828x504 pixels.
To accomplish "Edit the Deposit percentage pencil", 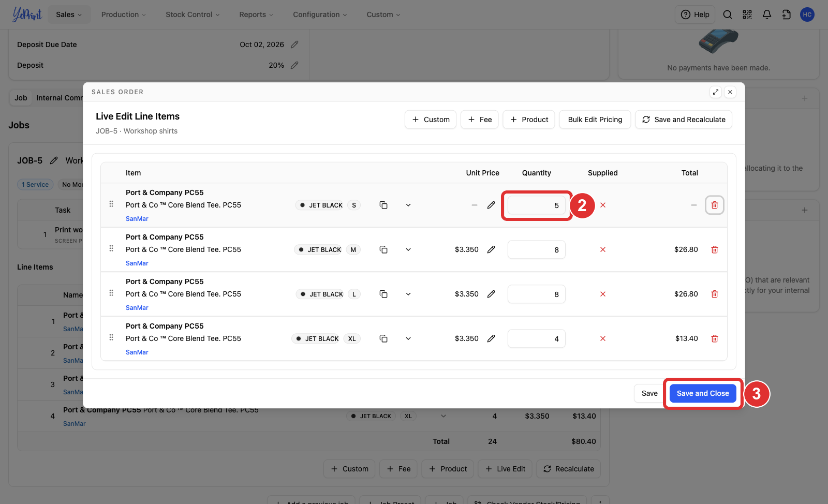I will click(x=294, y=65).
